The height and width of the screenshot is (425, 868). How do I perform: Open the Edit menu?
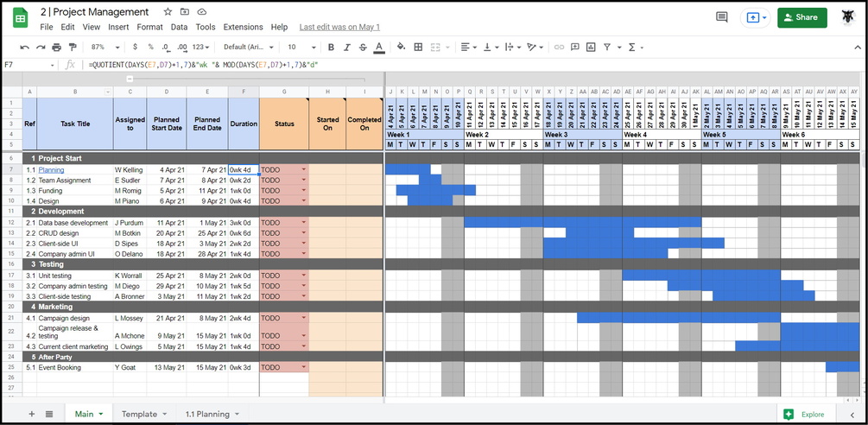pyautogui.click(x=67, y=27)
